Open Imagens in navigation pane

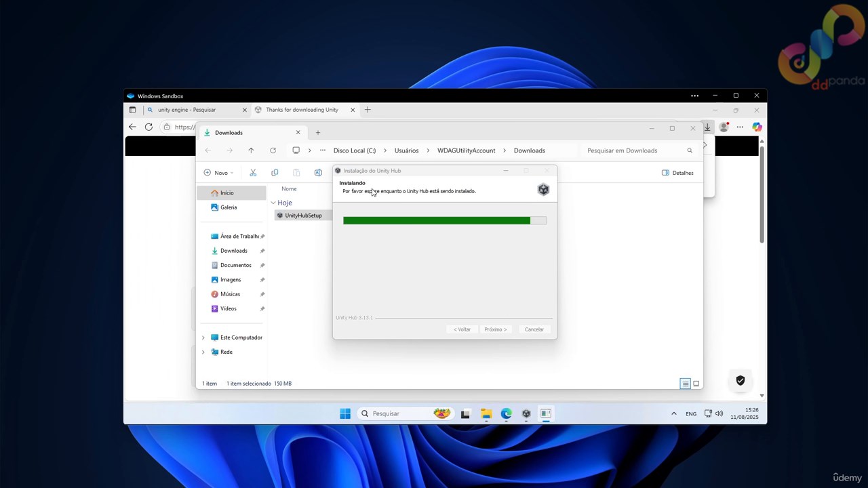coord(231,280)
